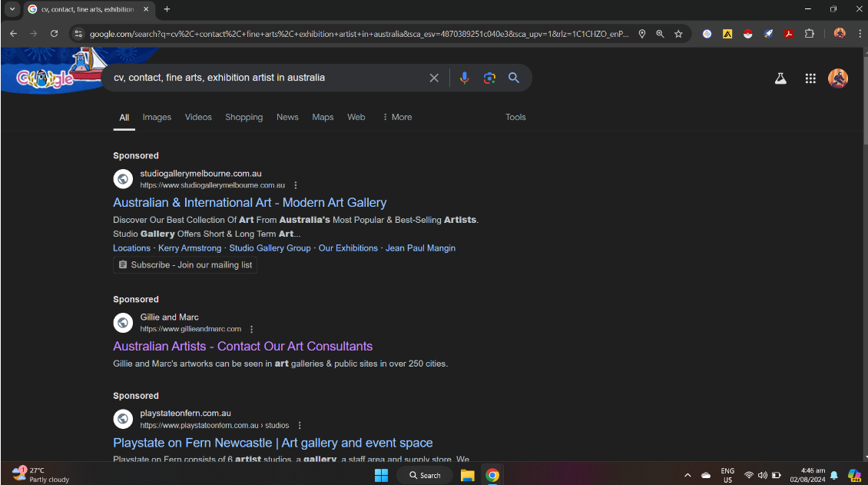This screenshot has height=485, width=868.
Task: Open Chrome's three-dot menu
Action: (860, 34)
